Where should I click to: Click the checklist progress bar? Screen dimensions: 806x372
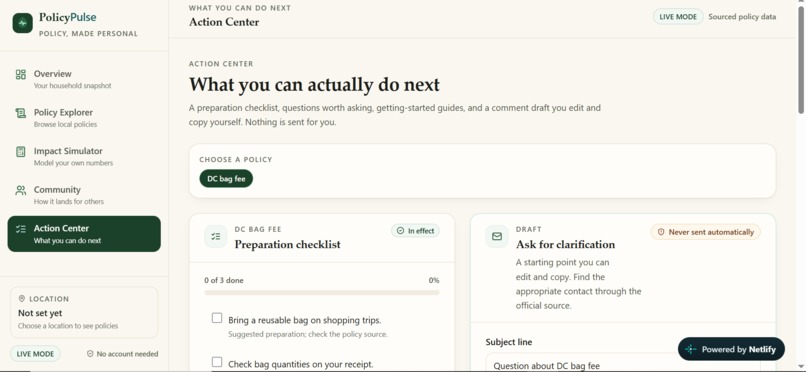tap(322, 292)
